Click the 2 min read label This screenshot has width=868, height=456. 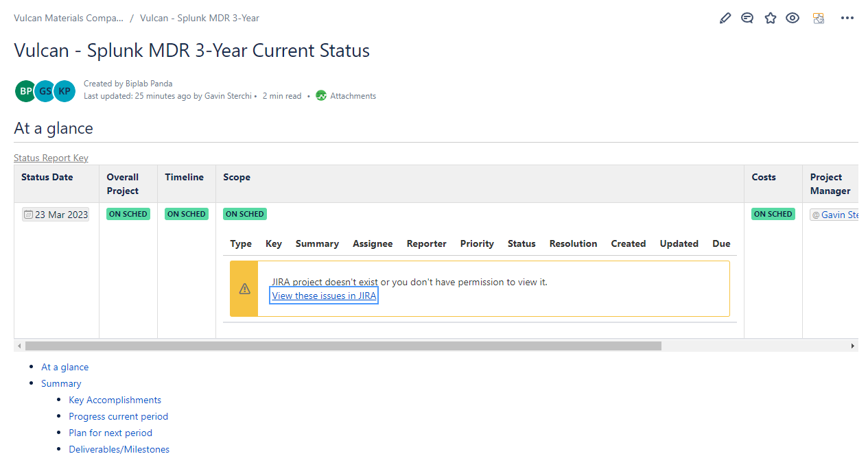click(x=282, y=96)
